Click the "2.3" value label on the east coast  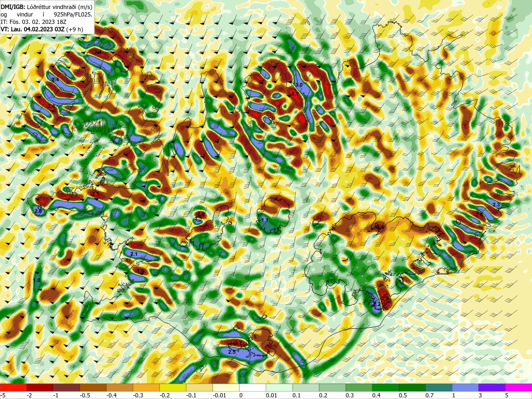tap(496, 205)
